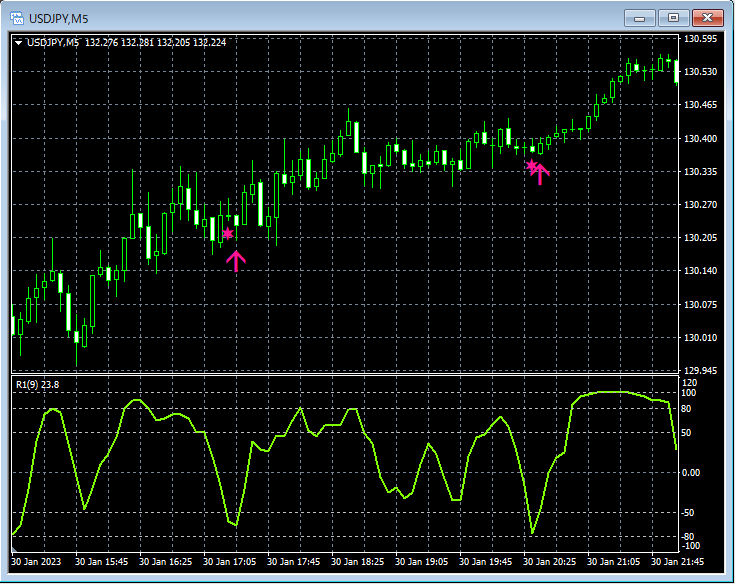Viewport: 736px width, 584px height.
Task: Click the 30 Jan 17:45 time label
Action: [294, 561]
